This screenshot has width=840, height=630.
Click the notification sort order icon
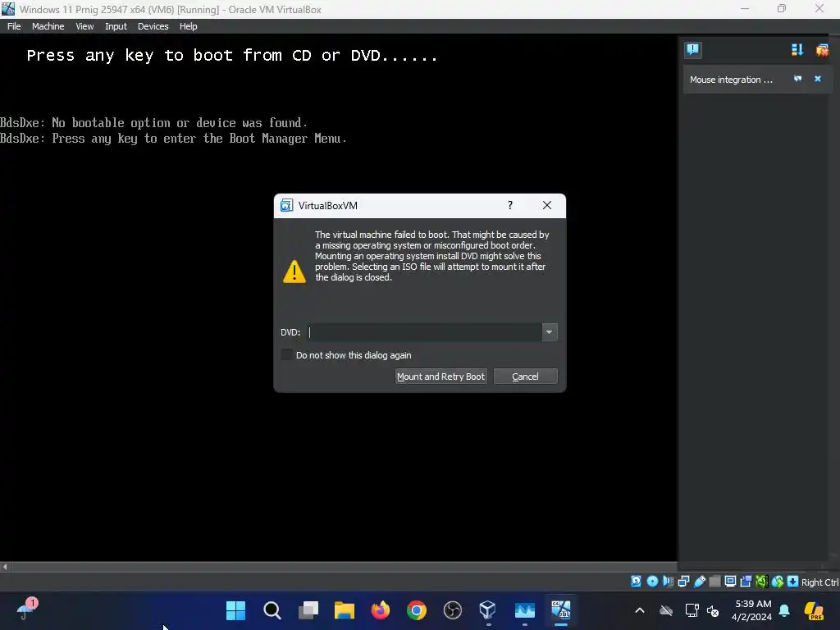coord(797,50)
